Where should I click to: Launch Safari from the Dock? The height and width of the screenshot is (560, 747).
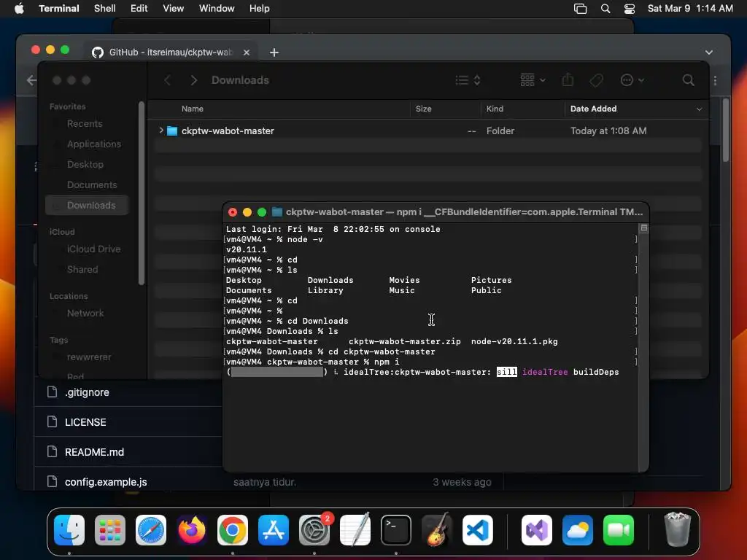(151, 529)
